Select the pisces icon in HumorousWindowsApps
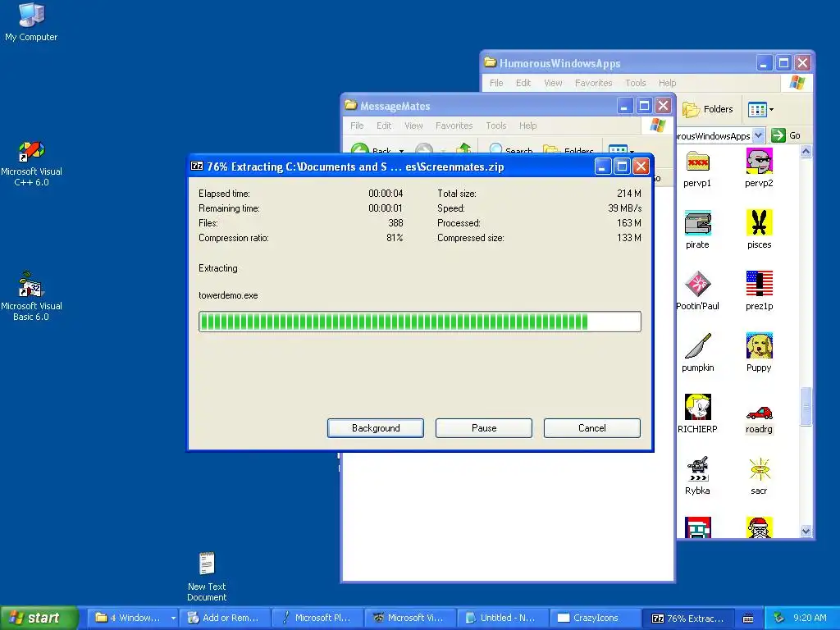Viewport: 840px width, 630px height. (759, 231)
